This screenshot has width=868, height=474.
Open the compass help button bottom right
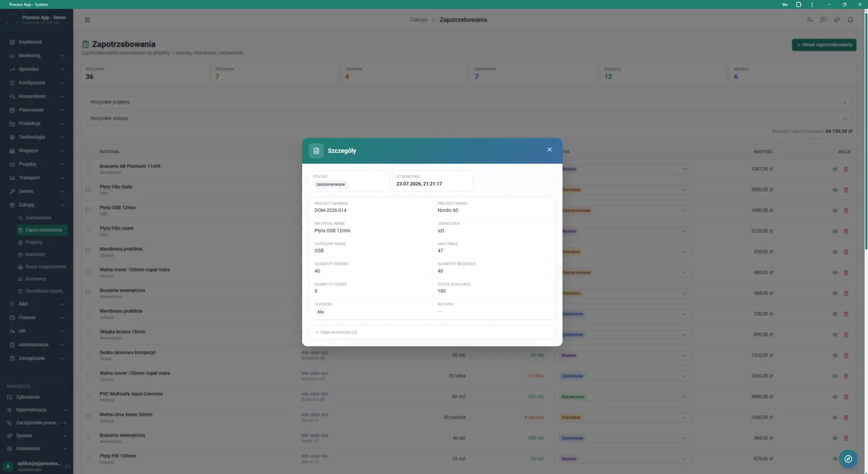click(848, 459)
